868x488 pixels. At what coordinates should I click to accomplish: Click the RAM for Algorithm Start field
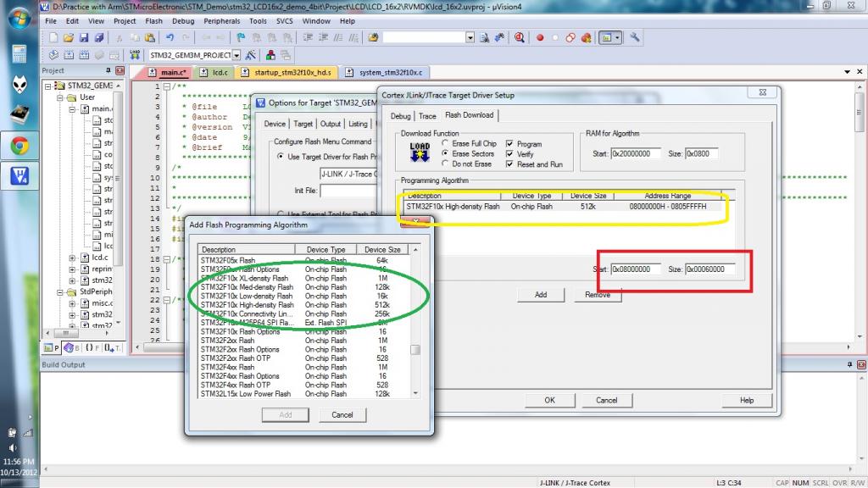coord(635,154)
